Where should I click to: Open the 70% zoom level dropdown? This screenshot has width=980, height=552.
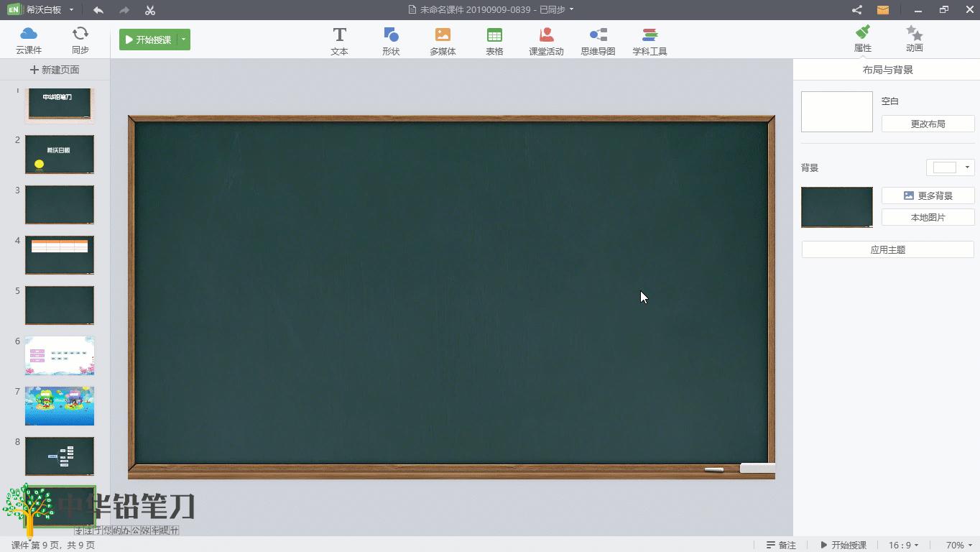(959, 545)
